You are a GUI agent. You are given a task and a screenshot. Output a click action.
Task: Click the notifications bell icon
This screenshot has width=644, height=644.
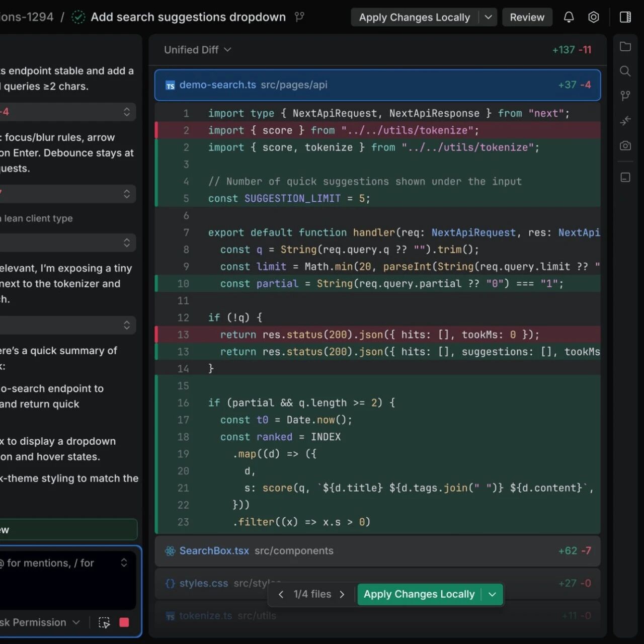[x=569, y=17]
